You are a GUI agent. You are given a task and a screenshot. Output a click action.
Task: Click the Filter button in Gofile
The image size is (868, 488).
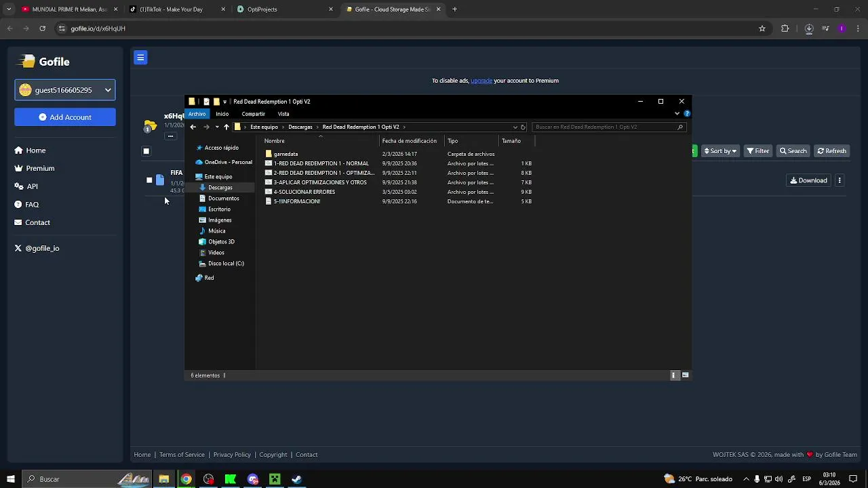(x=758, y=151)
